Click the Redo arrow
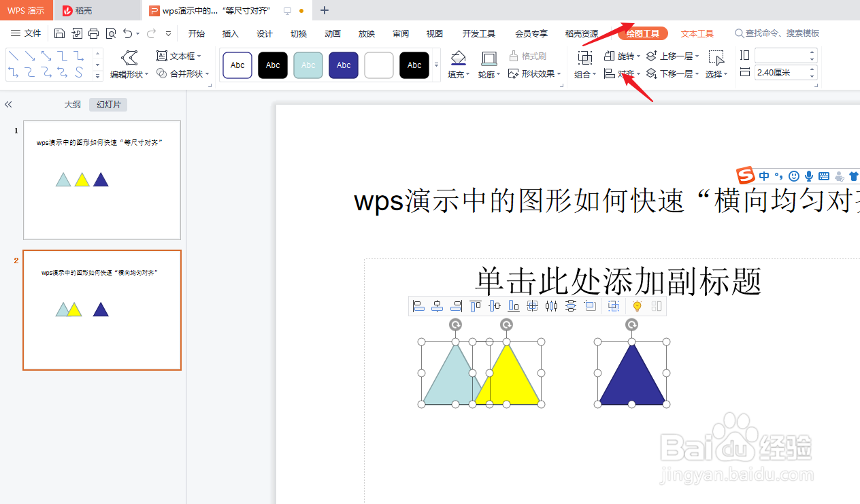Image resolution: width=860 pixels, height=504 pixels. pyautogui.click(x=151, y=33)
